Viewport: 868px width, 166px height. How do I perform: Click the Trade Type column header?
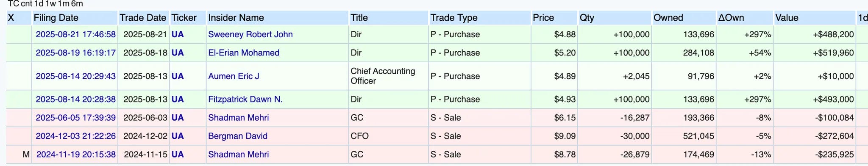[x=454, y=18]
